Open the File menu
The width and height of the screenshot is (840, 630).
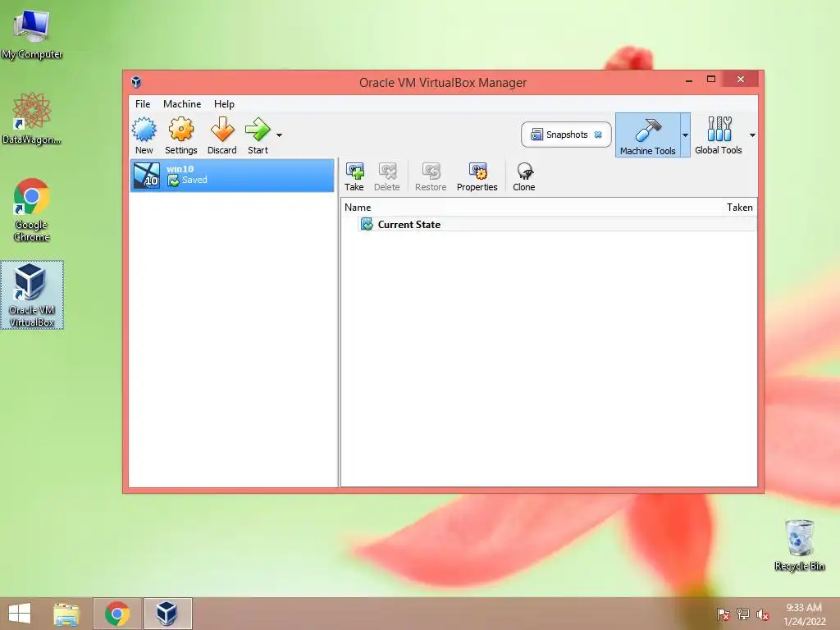pyautogui.click(x=143, y=104)
